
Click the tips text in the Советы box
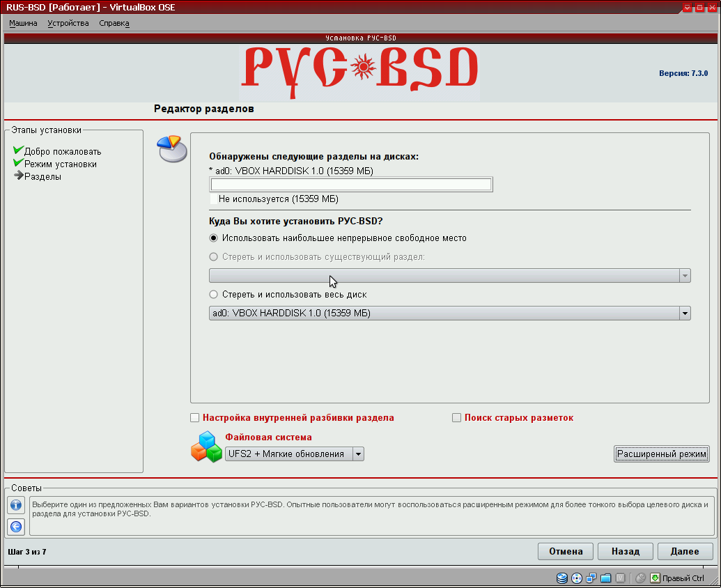point(370,509)
